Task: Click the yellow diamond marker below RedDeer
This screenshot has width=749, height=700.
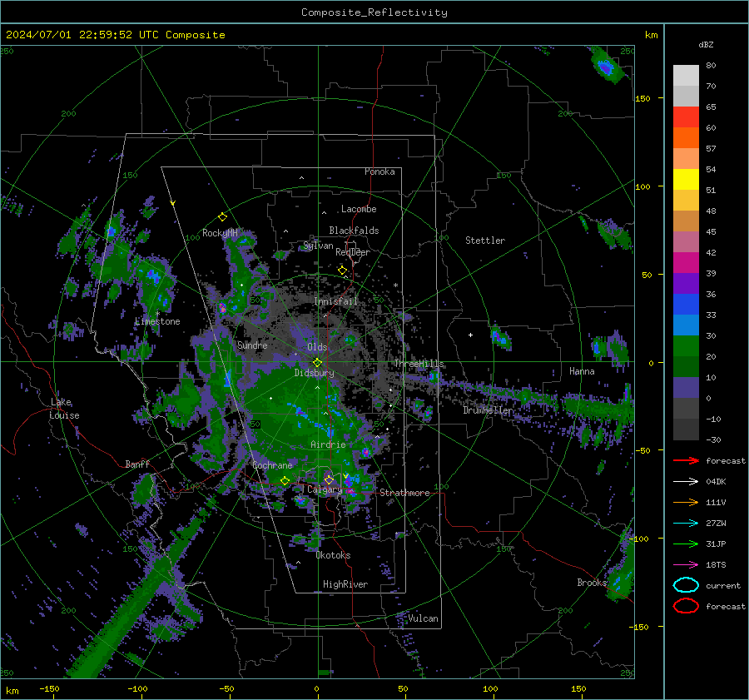Action: coord(342,271)
